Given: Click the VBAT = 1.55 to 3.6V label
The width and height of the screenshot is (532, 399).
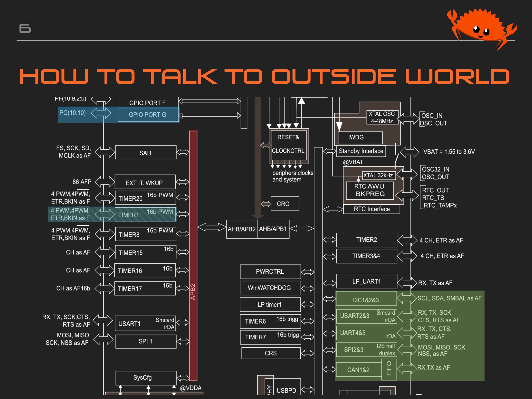Looking at the screenshot, I should point(449,152).
